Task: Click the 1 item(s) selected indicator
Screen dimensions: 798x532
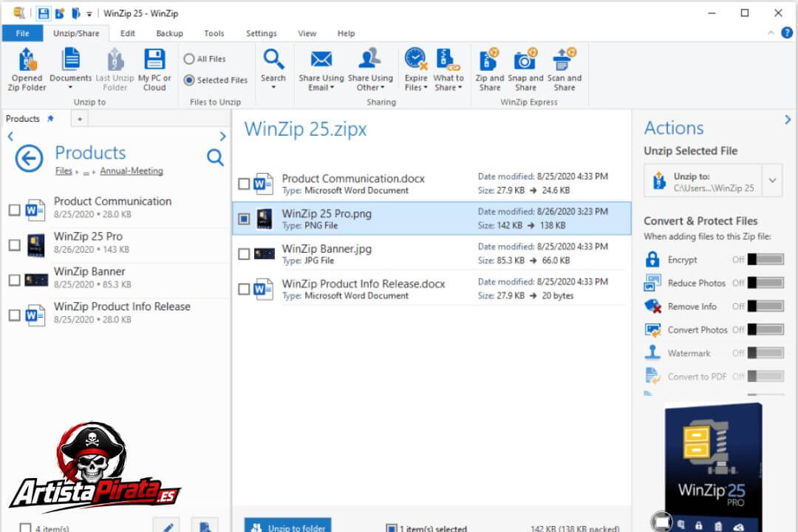Action: pyautogui.click(x=426, y=528)
